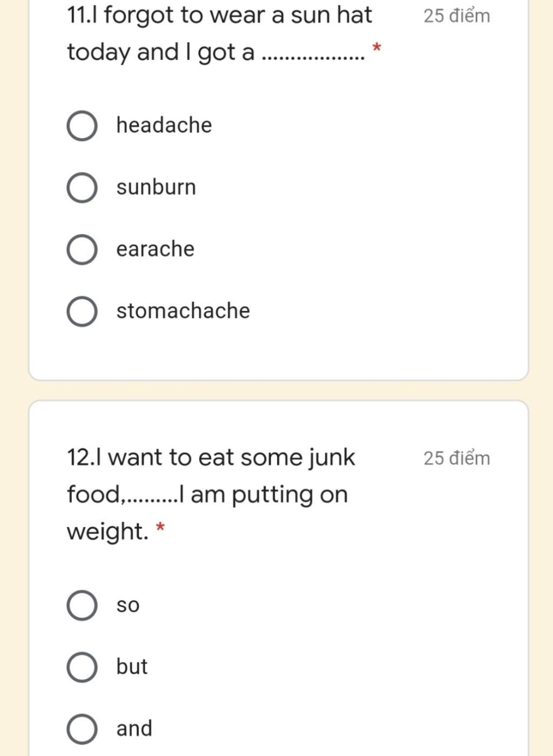
Task: Tap the "and" option label text
Action: pyautogui.click(x=134, y=728)
